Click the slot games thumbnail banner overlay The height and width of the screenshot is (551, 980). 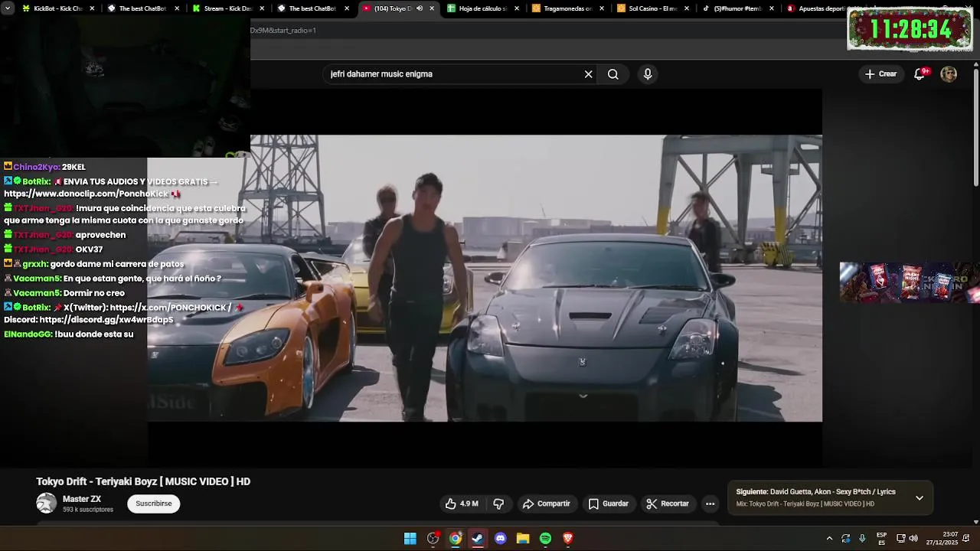tap(910, 282)
